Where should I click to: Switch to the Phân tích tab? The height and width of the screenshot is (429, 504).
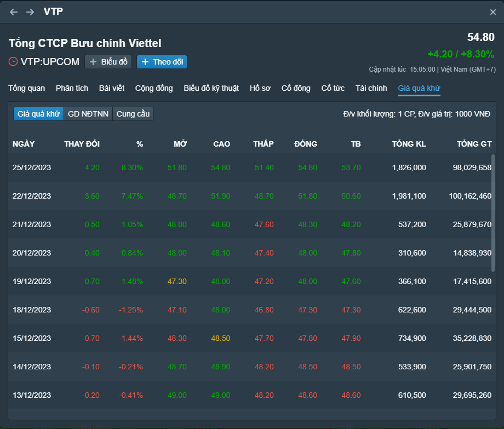[x=72, y=88]
